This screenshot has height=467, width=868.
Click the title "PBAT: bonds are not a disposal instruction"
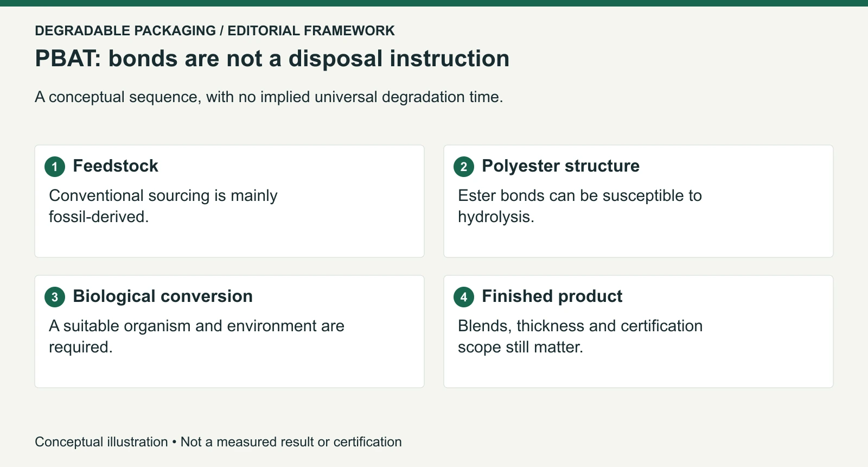point(272,59)
